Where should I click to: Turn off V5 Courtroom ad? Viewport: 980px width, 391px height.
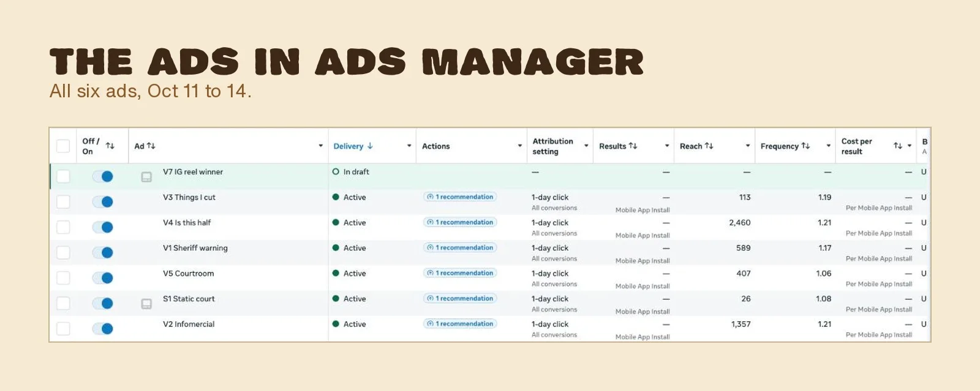[x=103, y=278]
